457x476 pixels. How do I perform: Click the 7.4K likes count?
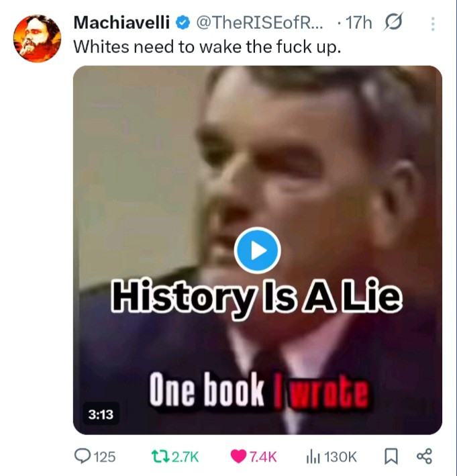(263, 457)
